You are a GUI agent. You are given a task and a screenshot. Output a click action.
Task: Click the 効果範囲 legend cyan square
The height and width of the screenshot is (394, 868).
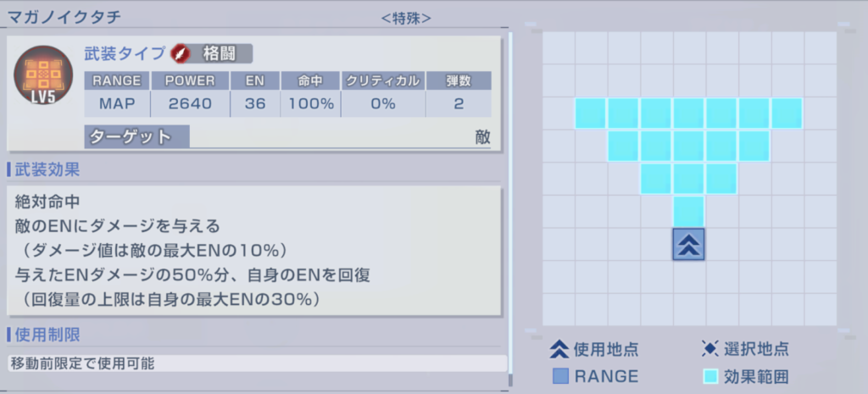(x=709, y=375)
